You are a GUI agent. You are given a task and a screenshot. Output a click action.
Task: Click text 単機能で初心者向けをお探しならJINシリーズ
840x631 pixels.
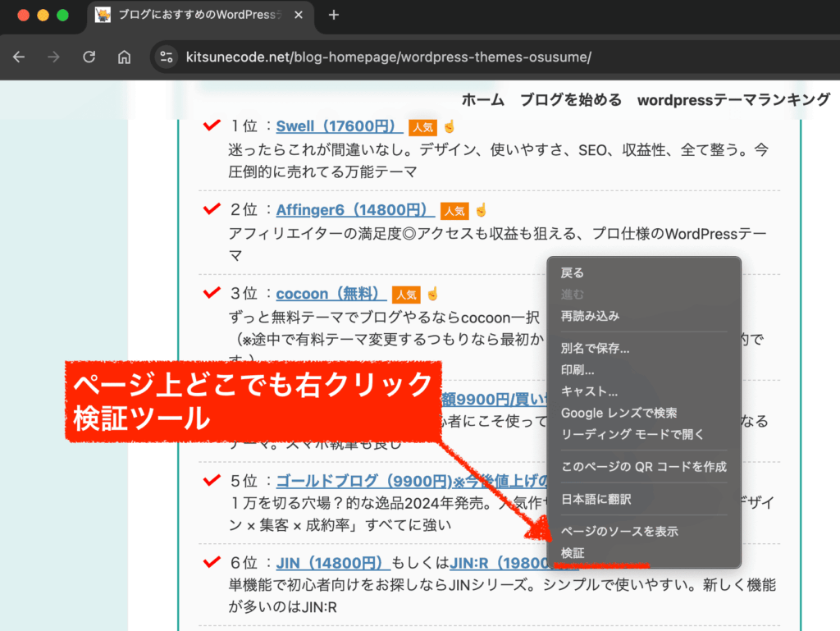[377, 586]
